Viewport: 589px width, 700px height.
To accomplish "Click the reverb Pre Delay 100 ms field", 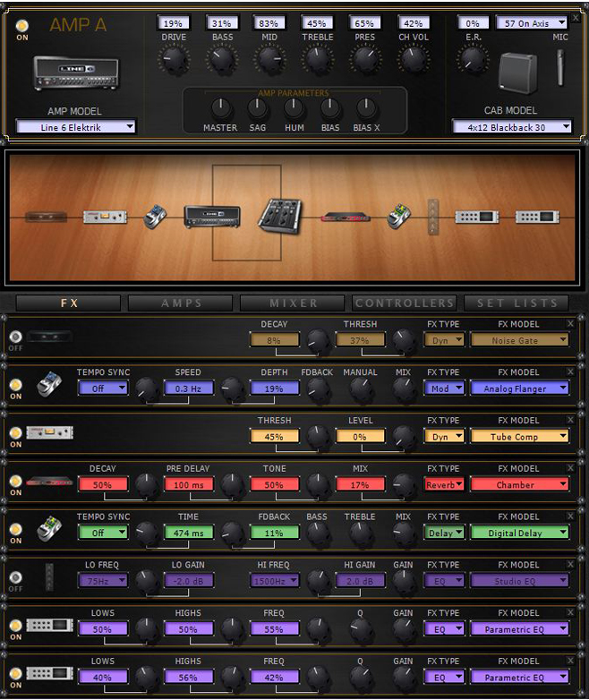I will click(188, 485).
